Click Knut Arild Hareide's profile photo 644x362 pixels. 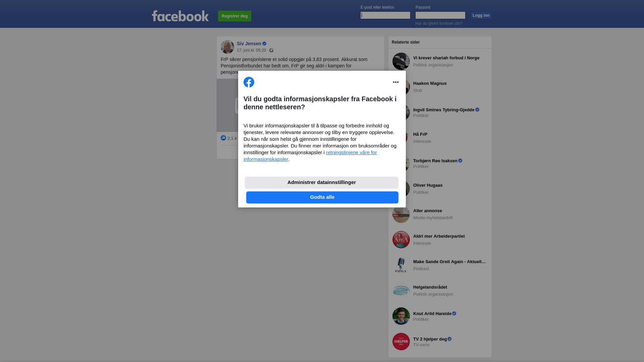pos(401,316)
